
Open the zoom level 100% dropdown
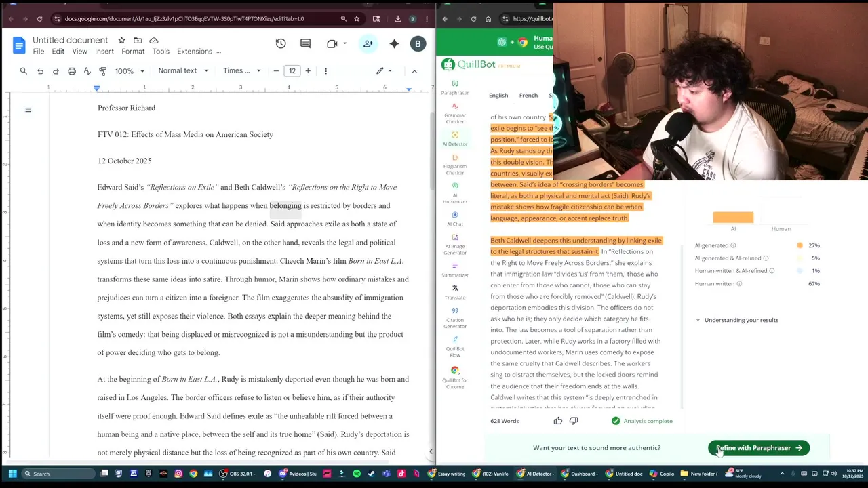130,70
